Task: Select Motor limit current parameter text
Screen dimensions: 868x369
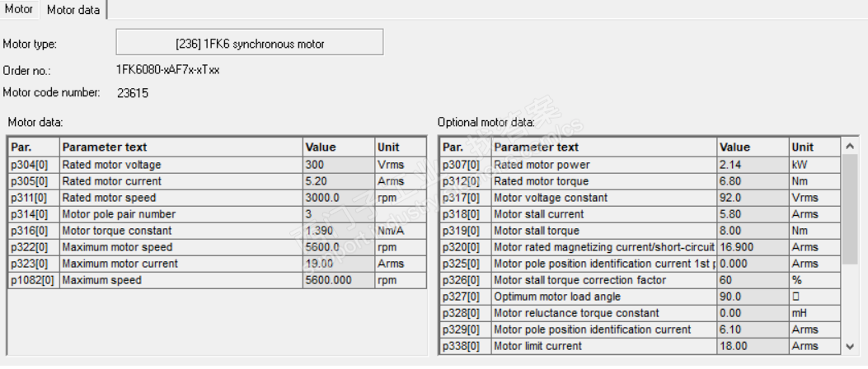Action: pyautogui.click(x=538, y=346)
